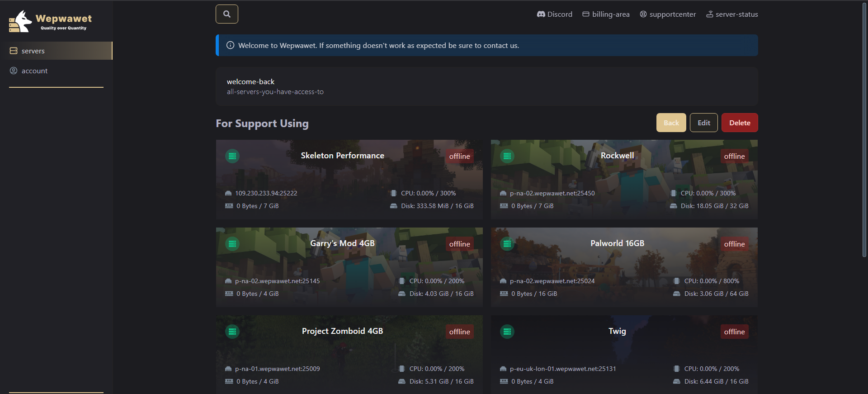This screenshot has width=868, height=394.
Task: Click Skeleton Performance green server icon
Action: coord(232,156)
